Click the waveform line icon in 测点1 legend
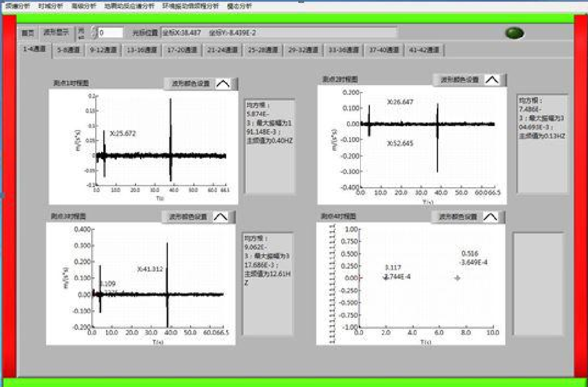588x387 pixels. pos(223,84)
